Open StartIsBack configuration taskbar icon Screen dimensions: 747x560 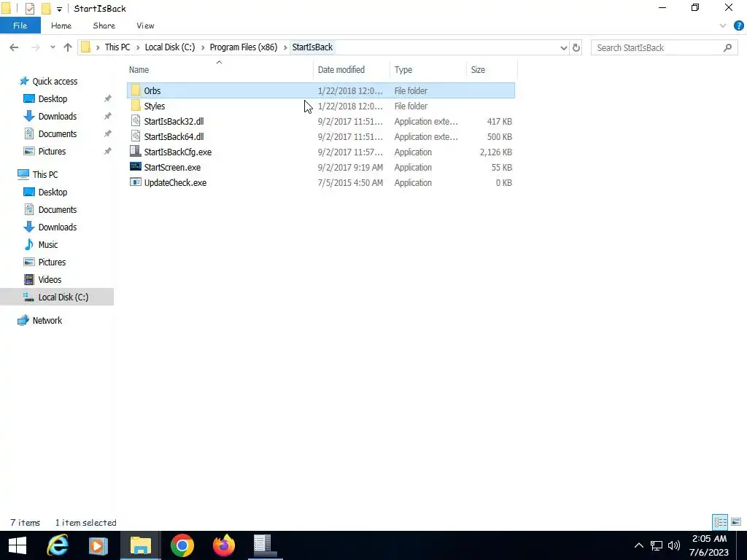(265, 545)
